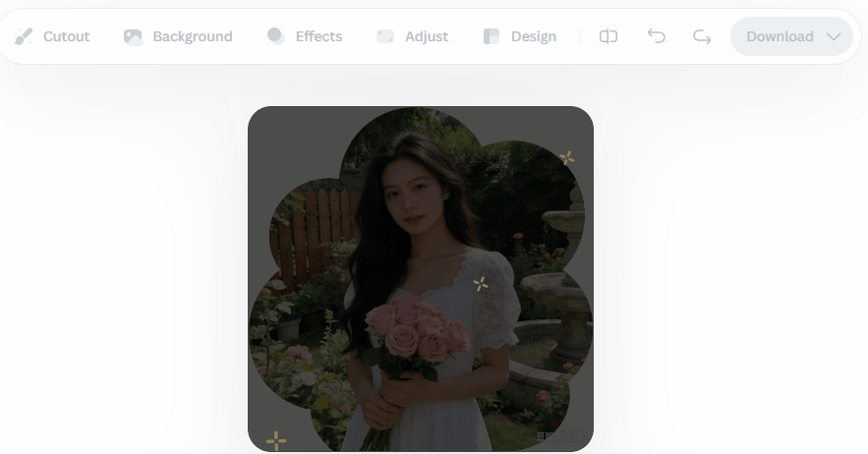This screenshot has height=454, width=868.
Task: Click the pink rose bouquet in photo
Action: (415, 330)
